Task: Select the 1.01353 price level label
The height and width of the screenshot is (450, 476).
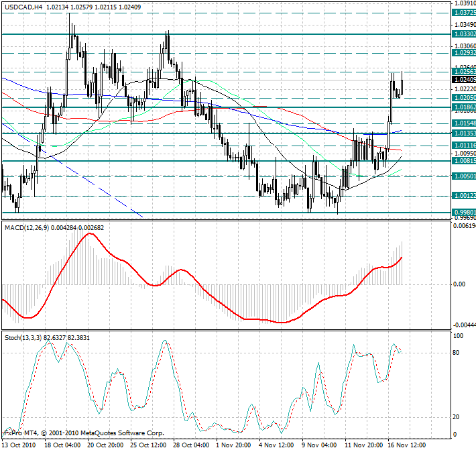Action: point(464,133)
